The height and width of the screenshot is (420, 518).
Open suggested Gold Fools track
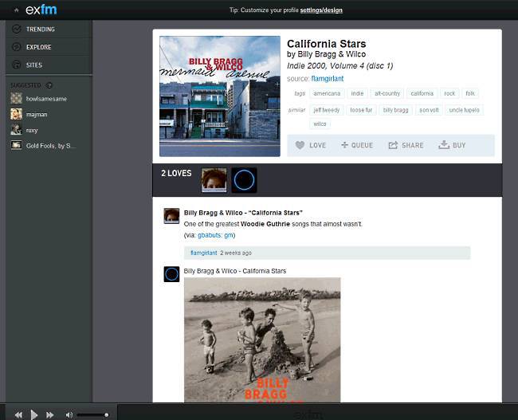point(51,146)
